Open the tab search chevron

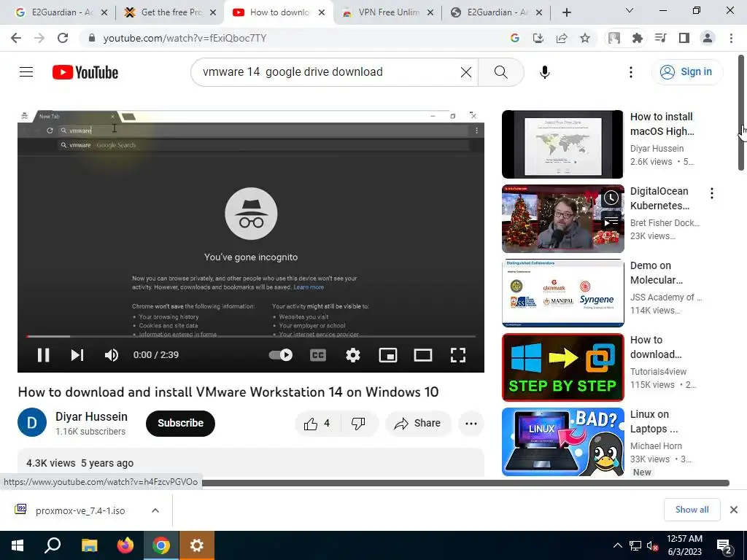click(630, 10)
